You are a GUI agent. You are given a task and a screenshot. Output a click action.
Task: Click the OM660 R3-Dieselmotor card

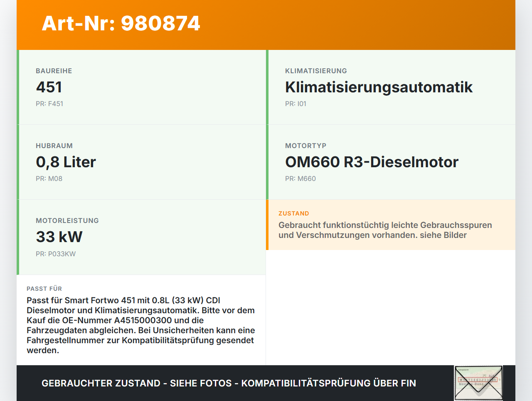point(391,162)
